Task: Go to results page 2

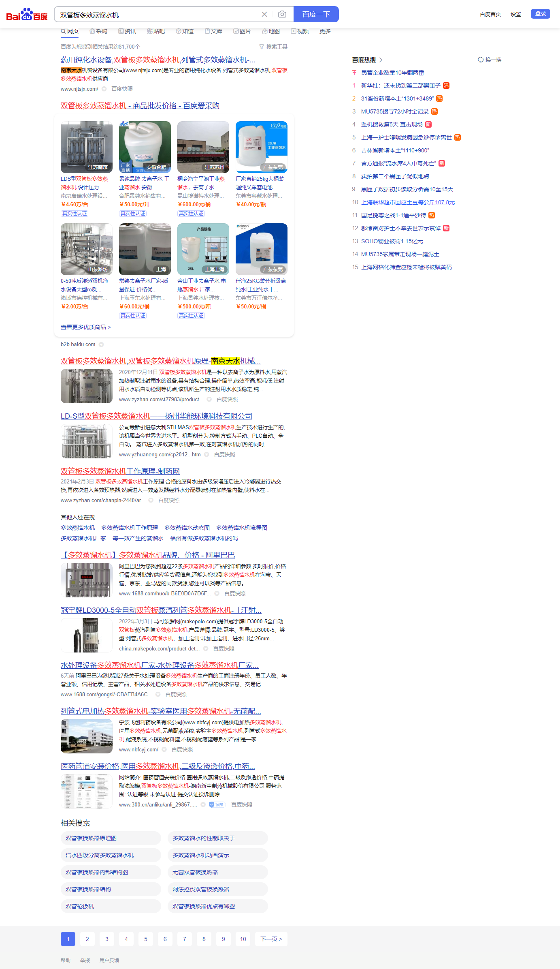Action: [x=87, y=939]
